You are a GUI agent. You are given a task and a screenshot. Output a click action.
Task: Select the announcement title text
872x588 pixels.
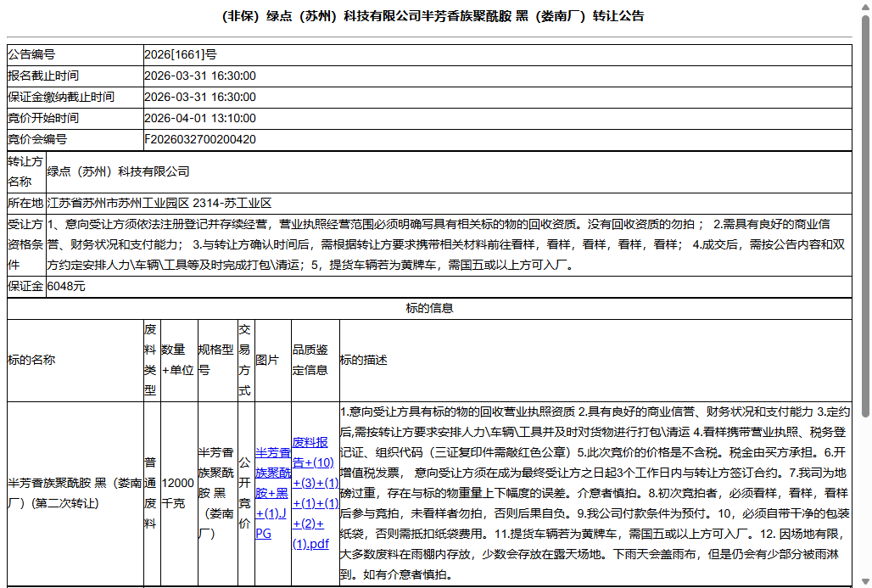(x=435, y=15)
